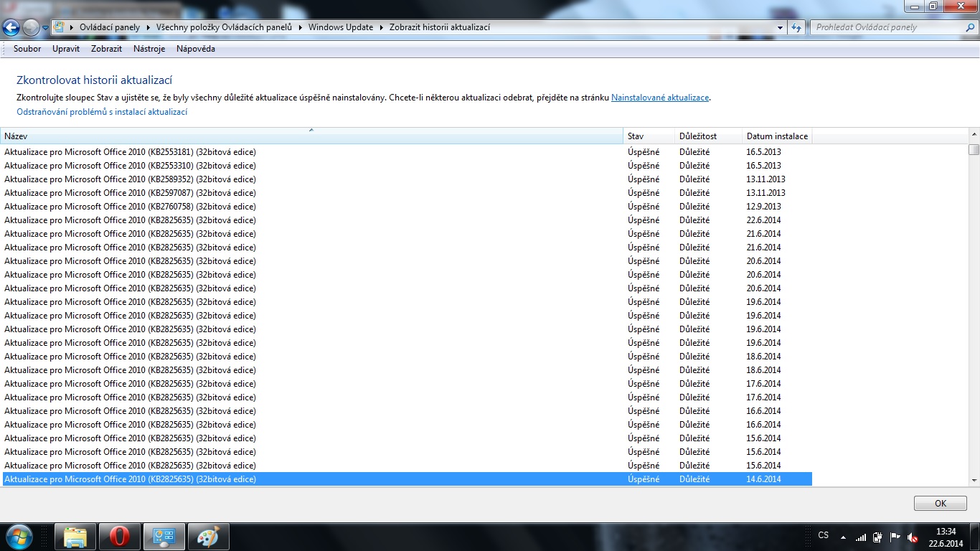980x551 pixels.
Task: Open recent pages dropdown beside navigation arrows
Action: click(x=46, y=28)
